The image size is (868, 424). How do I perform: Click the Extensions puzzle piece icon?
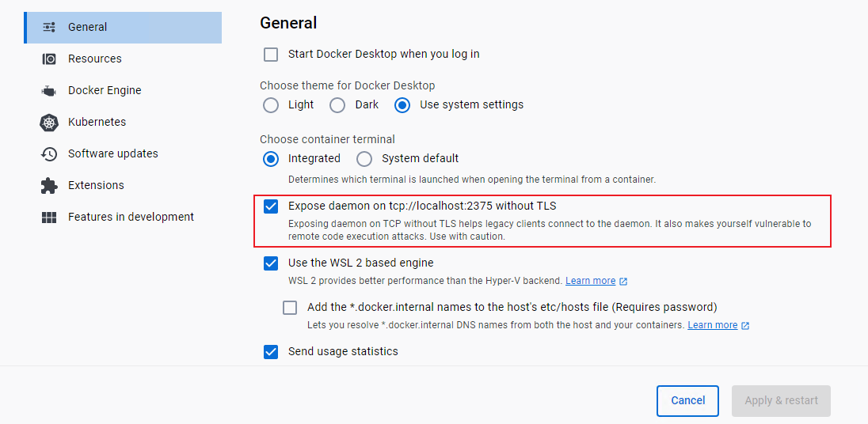49,185
